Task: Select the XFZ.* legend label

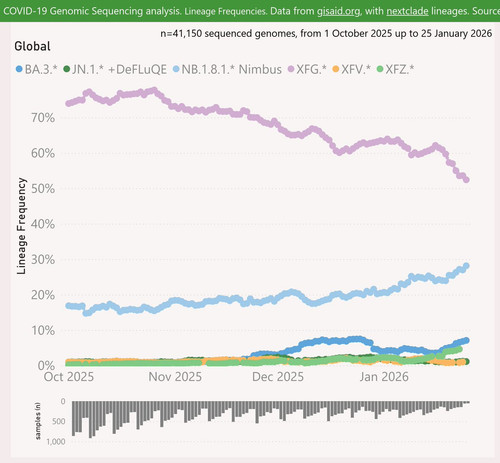Action: [400, 69]
